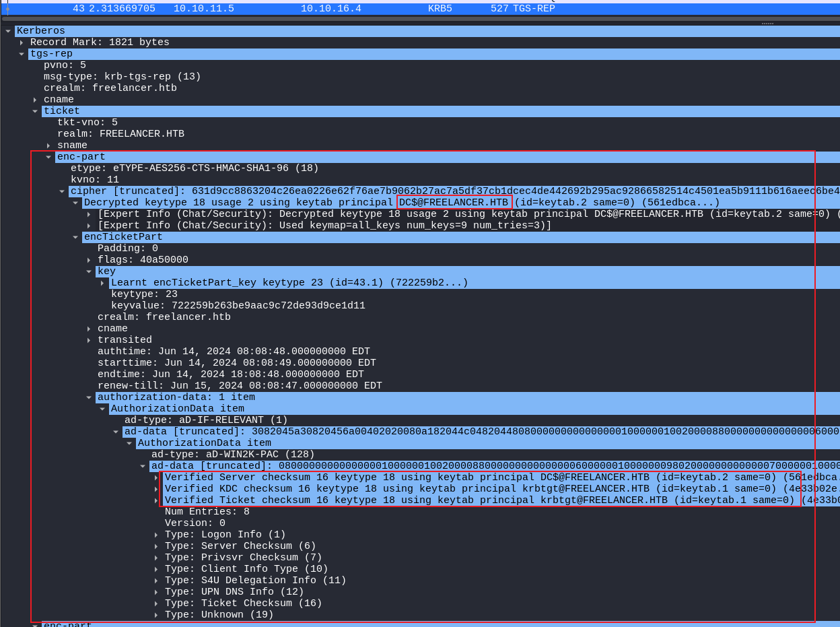Select the etype eTYPE-AES256-CTS-HMAC-SHA1-96 line
The height and width of the screenshot is (627, 840).
tap(195, 168)
